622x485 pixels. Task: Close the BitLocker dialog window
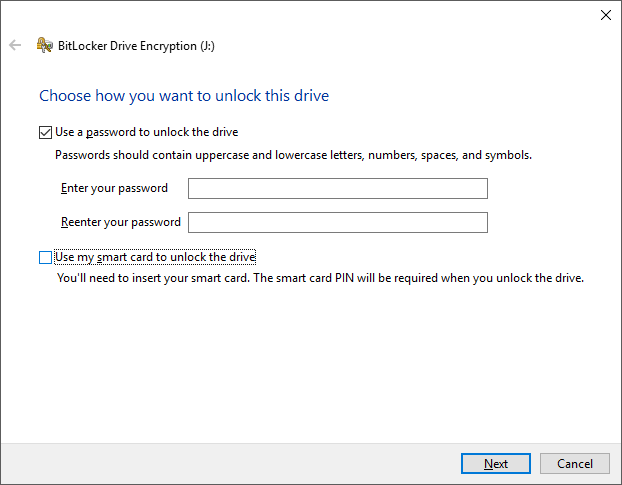[605, 15]
